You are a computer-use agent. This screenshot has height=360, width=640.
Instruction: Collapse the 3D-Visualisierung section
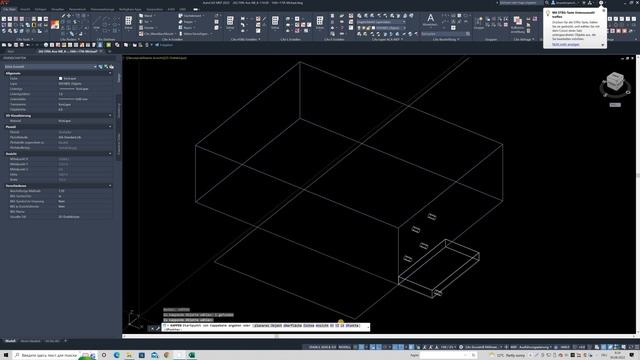(110, 116)
